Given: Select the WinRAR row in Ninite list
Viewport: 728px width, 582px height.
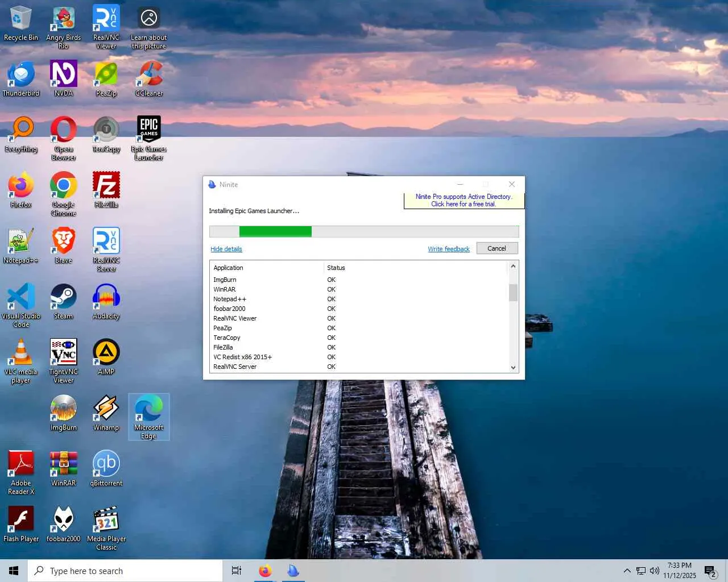Looking at the screenshot, I should pyautogui.click(x=358, y=289).
